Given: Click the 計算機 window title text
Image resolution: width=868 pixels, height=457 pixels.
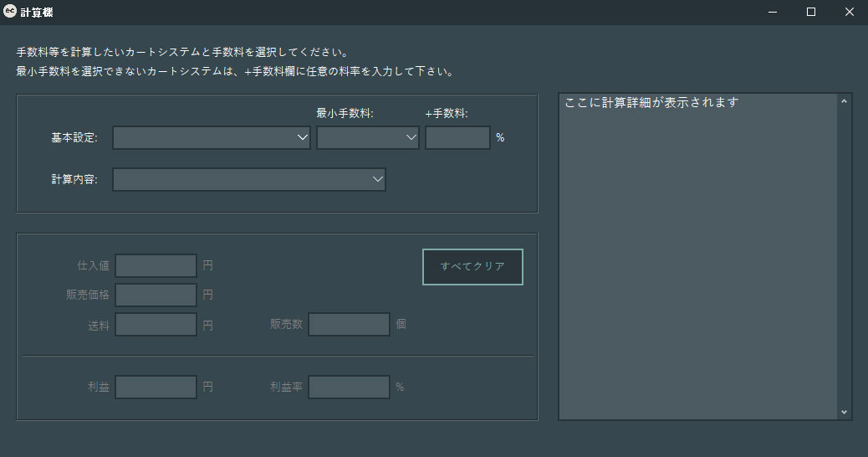Looking at the screenshot, I should [x=37, y=13].
